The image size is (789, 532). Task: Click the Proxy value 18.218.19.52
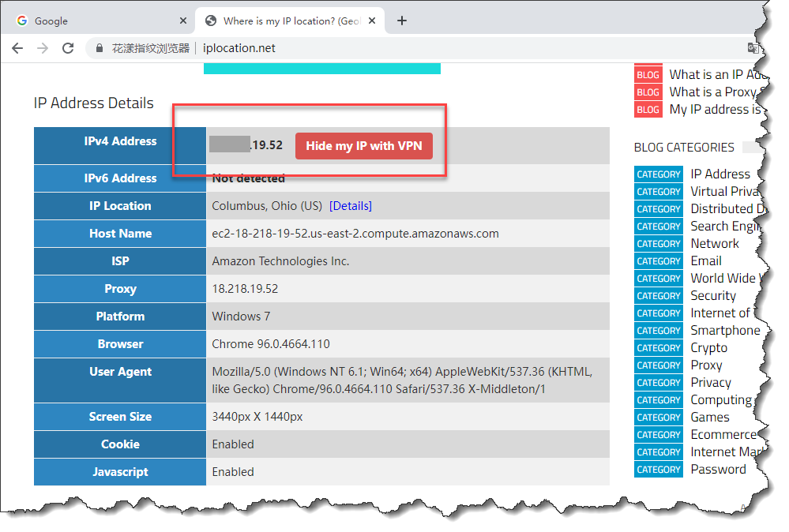pyautogui.click(x=245, y=289)
